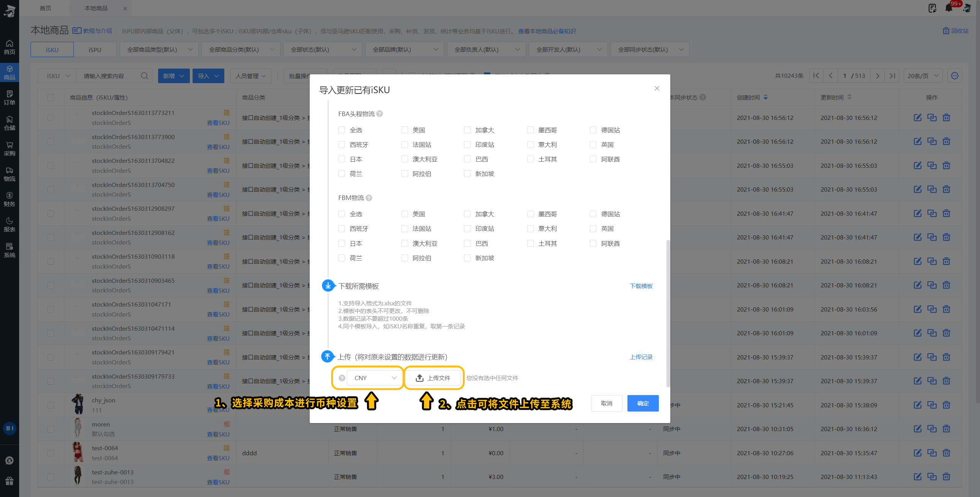Click the 下载模板 link

pyautogui.click(x=641, y=286)
